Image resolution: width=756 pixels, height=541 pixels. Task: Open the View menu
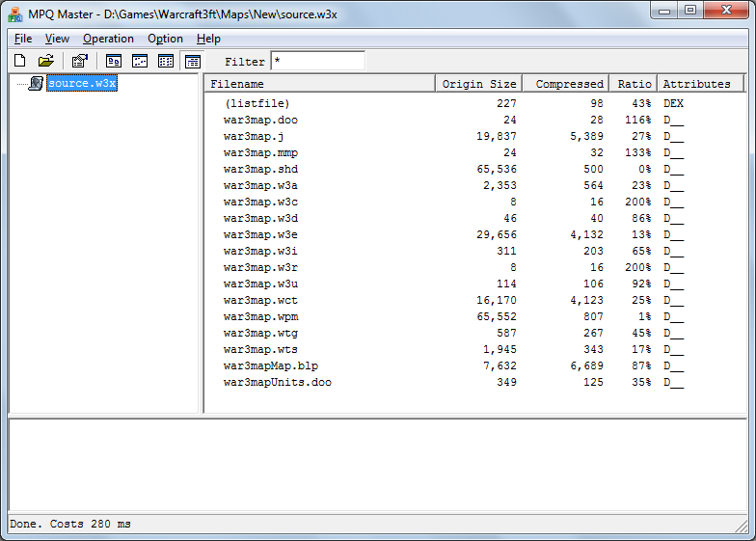pyautogui.click(x=57, y=39)
